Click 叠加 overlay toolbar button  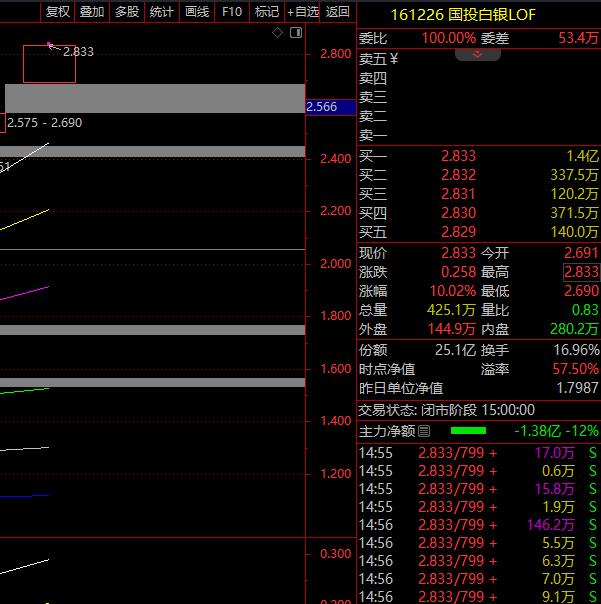[92, 12]
